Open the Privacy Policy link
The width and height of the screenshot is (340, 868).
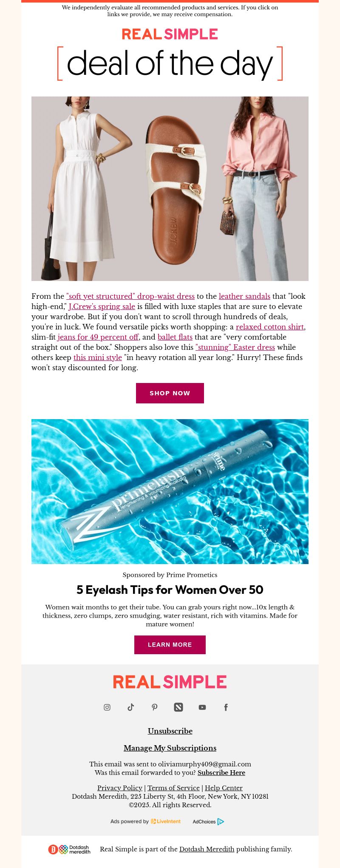120,788
